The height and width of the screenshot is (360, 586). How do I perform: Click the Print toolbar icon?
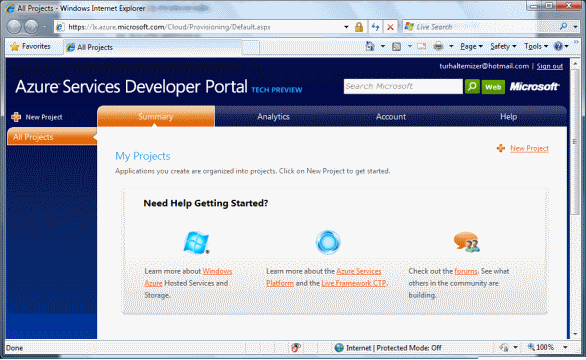coord(438,46)
